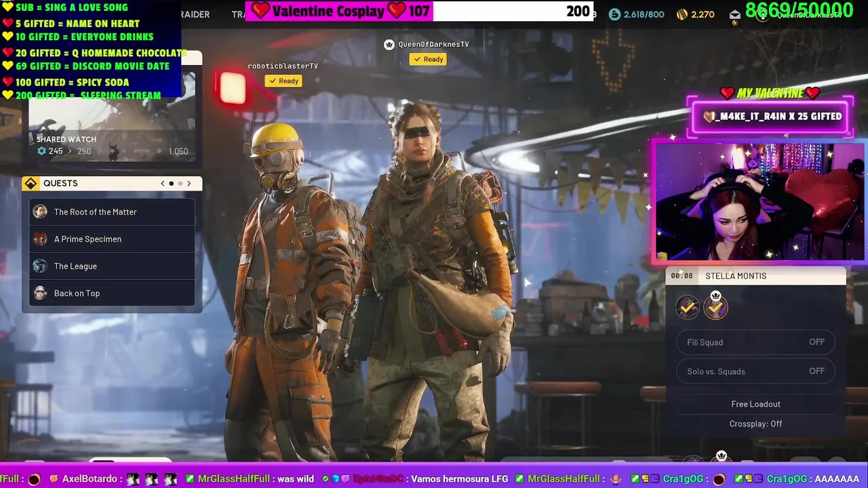Click the 2,618/800 currency icon
The width and height of the screenshot is (868, 488).
pos(614,14)
